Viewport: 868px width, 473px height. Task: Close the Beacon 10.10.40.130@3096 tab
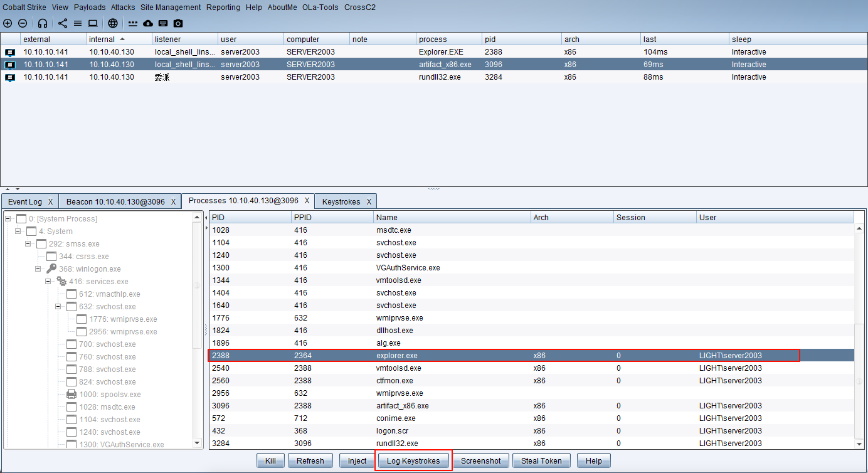(x=173, y=201)
